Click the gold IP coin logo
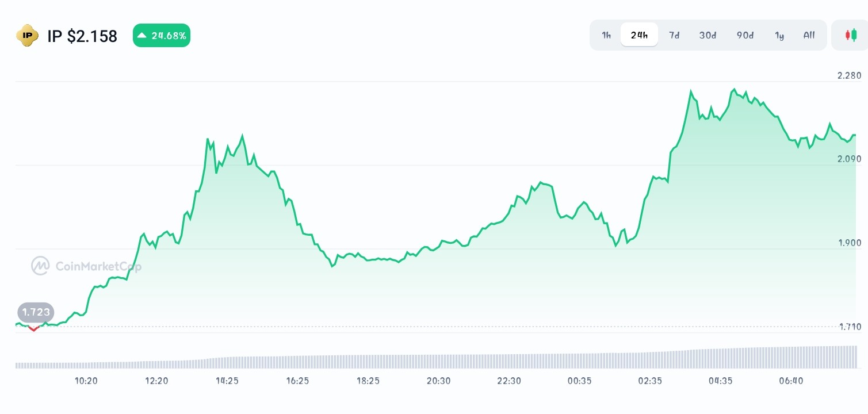The image size is (868, 414). click(27, 36)
